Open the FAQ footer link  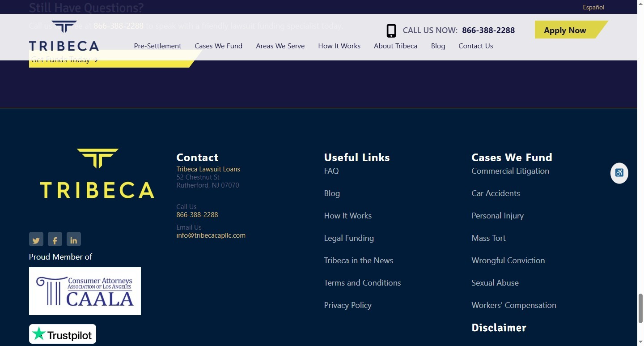click(331, 171)
